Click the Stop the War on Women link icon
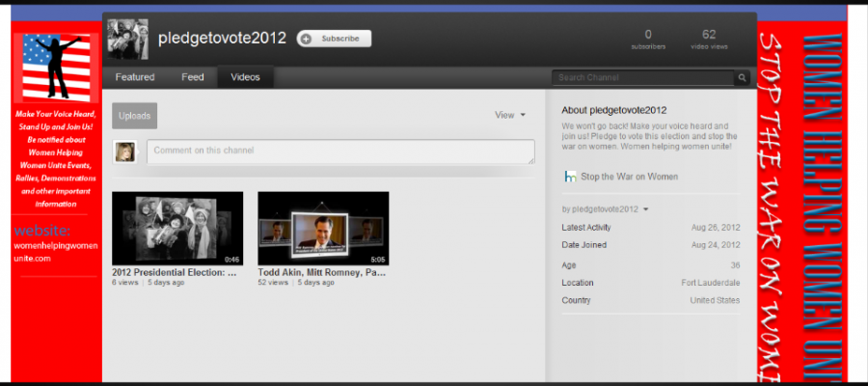Viewport: 868px width, 386px height. point(570,177)
